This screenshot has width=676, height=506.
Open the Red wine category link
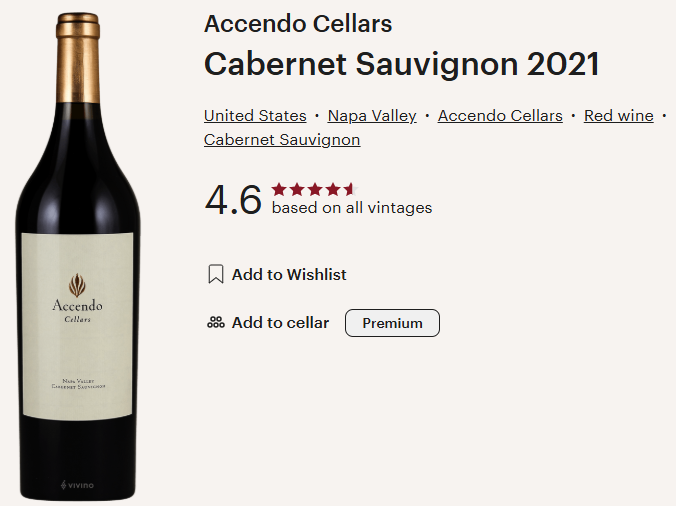(618, 116)
